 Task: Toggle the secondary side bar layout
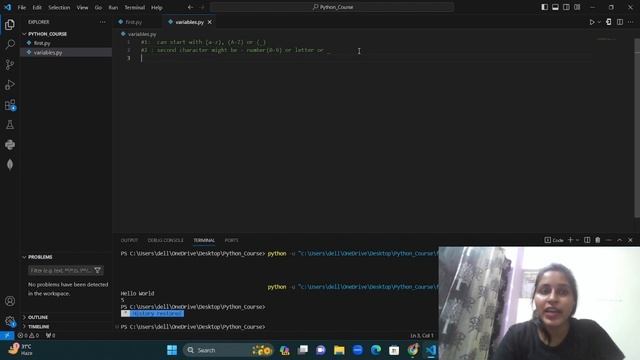[x=566, y=7]
